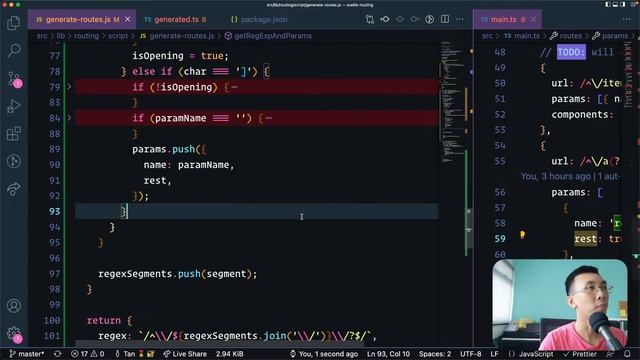The width and height of the screenshot is (640, 360).
Task: Click the master branch indicator in status bar
Action: tap(27, 354)
